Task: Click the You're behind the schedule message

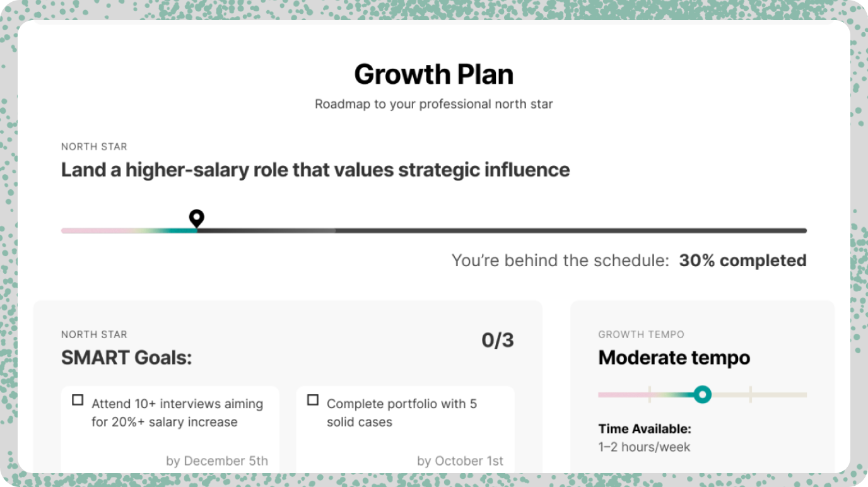Action: (x=560, y=261)
